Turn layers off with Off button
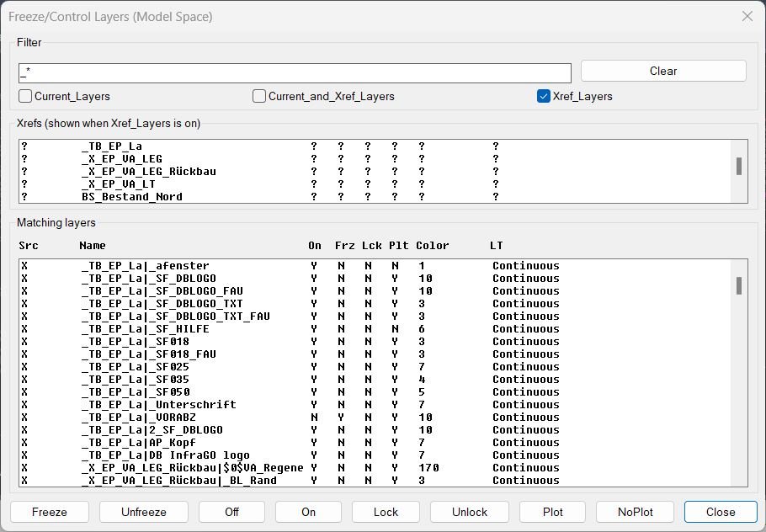 pos(231,512)
